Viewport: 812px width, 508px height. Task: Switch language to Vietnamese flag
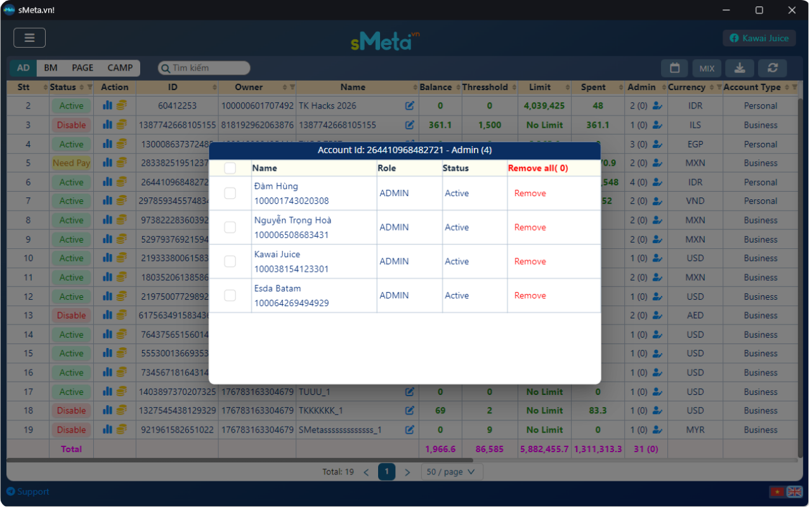pyautogui.click(x=776, y=491)
